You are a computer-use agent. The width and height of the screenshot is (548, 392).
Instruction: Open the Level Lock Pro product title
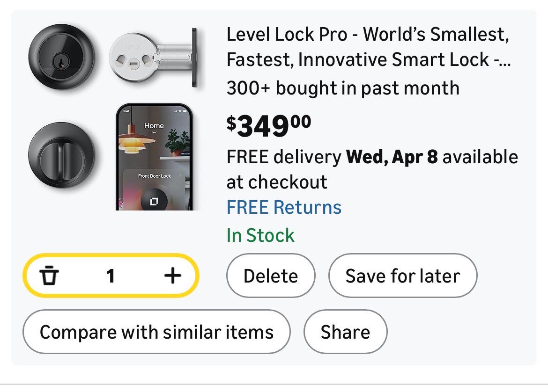click(x=368, y=47)
